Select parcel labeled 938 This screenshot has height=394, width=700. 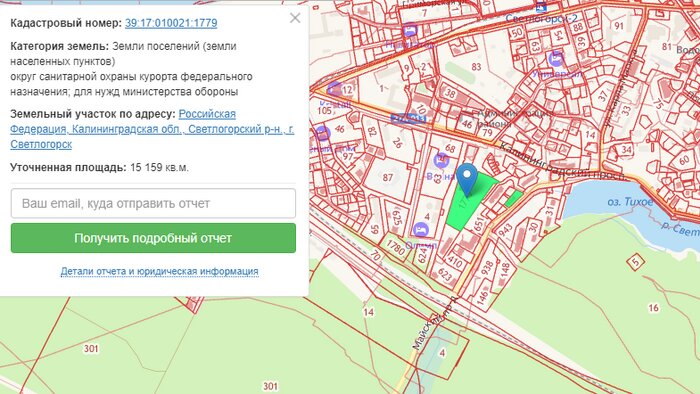(487, 268)
